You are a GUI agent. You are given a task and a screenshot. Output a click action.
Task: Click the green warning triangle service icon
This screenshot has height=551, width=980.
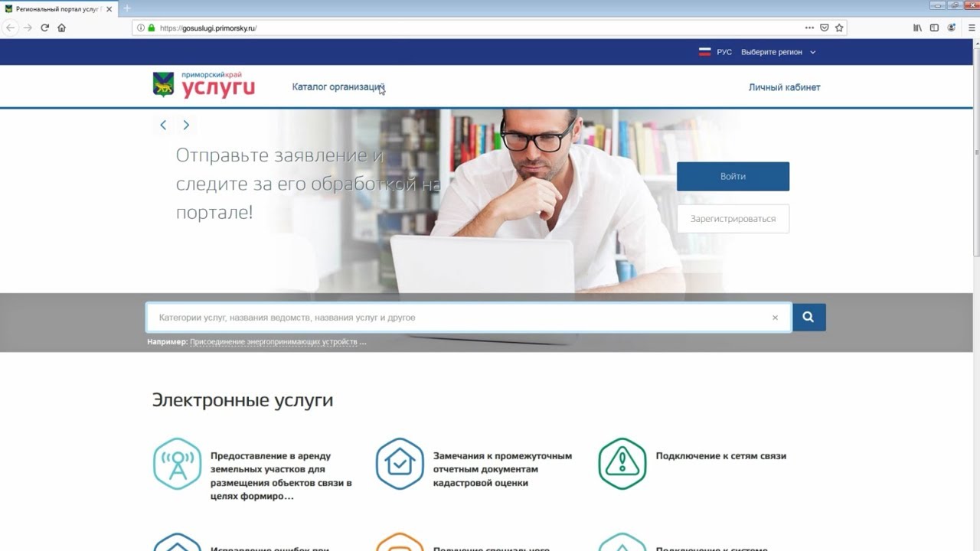(x=622, y=464)
